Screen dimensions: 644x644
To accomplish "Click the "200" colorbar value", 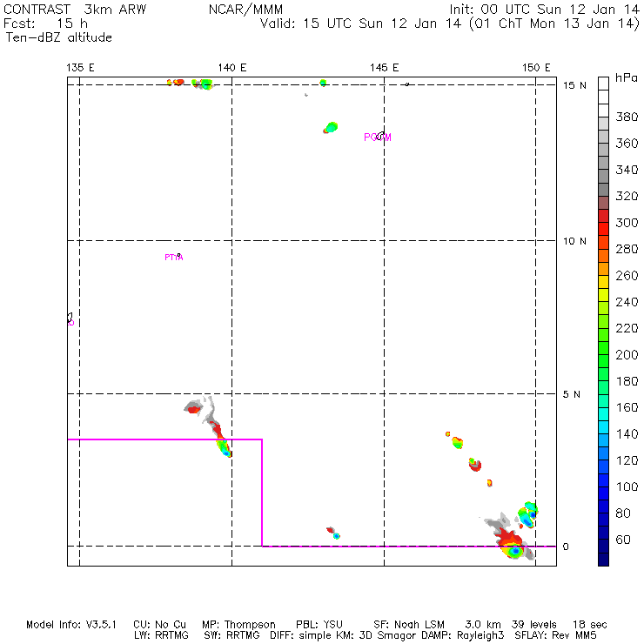I will (627, 355).
